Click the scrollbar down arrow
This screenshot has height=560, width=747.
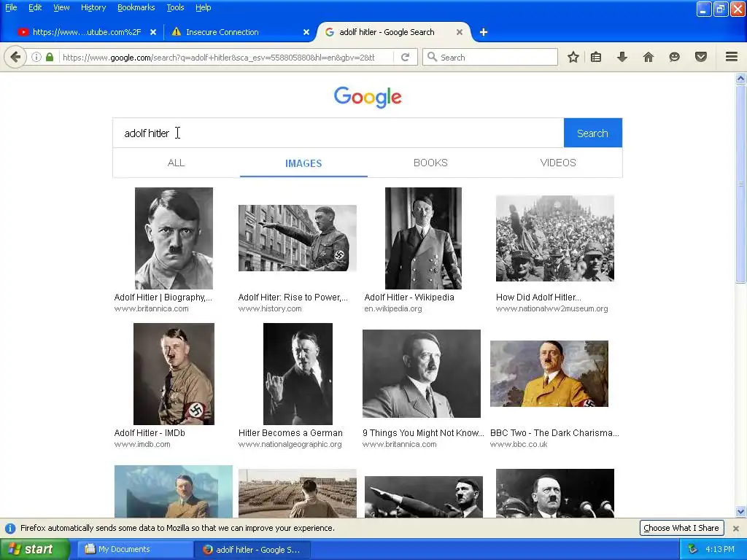(x=740, y=512)
